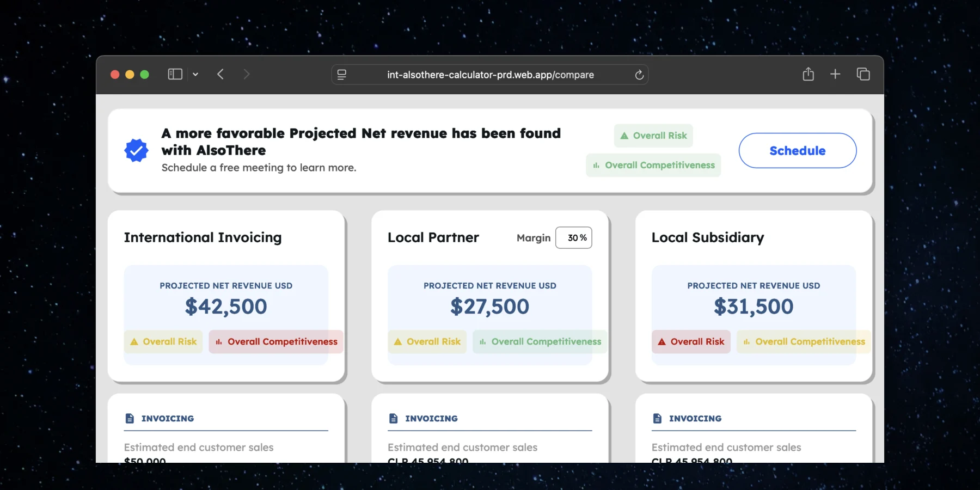Click red Overall Risk badge under Local Subsidiary
The image size is (980, 490).
click(x=691, y=342)
